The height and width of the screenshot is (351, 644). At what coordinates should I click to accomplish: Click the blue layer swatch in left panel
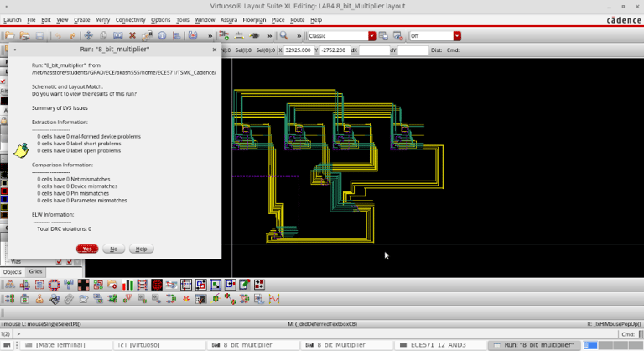point(4,200)
